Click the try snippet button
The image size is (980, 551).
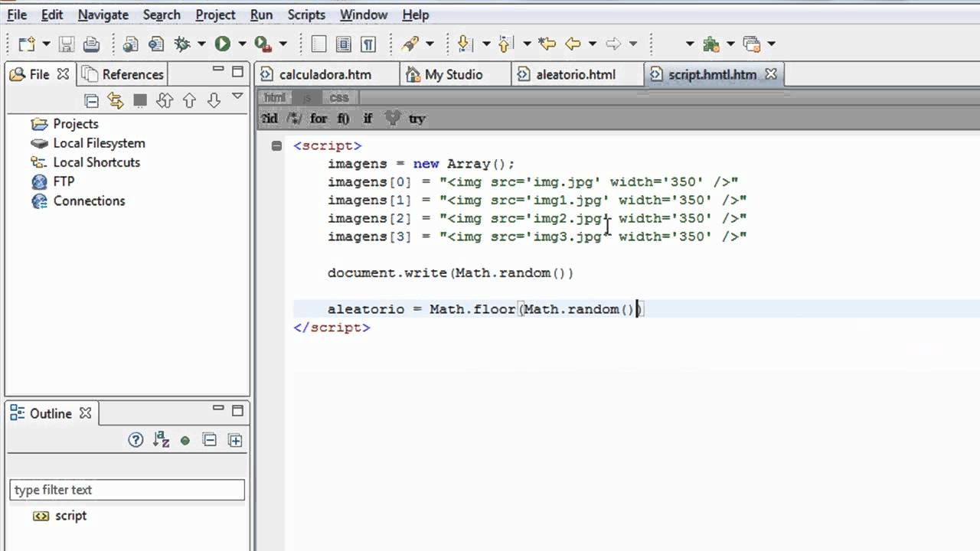click(x=416, y=119)
